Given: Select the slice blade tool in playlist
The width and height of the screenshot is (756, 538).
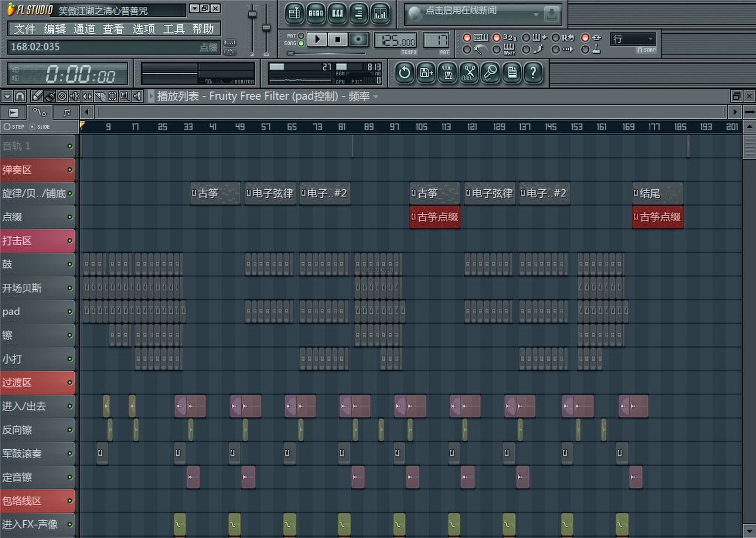Looking at the screenshot, I should coord(100,96).
